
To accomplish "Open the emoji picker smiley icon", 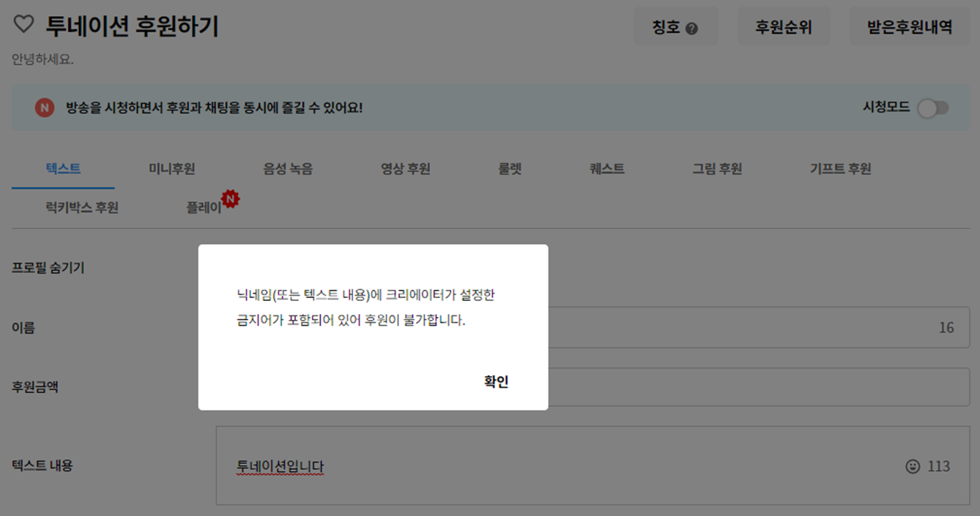I will 913,466.
